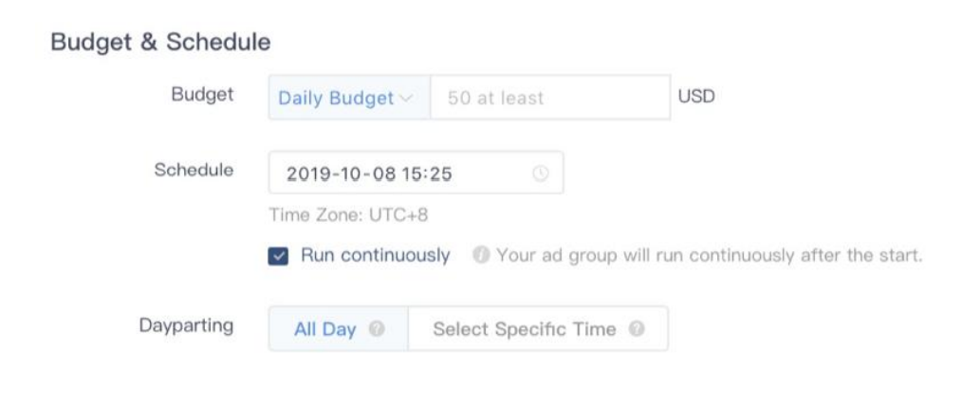This screenshot has height=403, width=980.
Task: Click the help icon next to All Day
Action: [x=377, y=330]
